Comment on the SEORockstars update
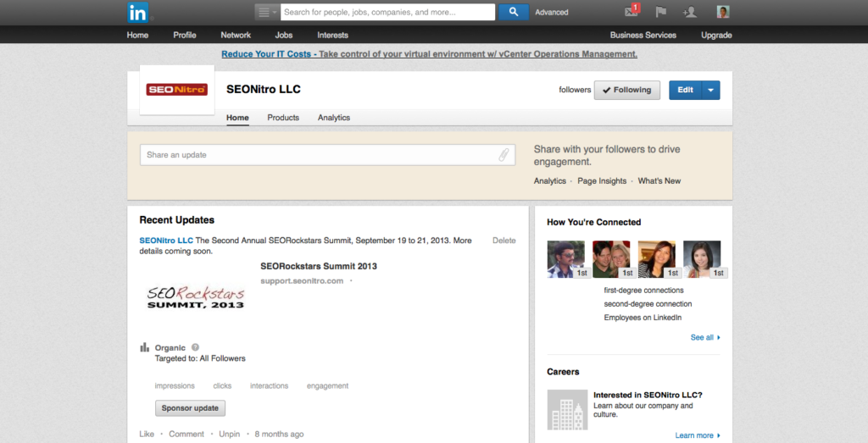This screenshot has width=868, height=443. click(x=186, y=435)
